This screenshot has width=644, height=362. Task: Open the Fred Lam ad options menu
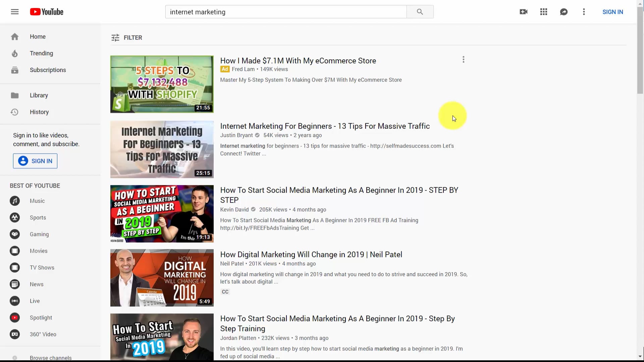point(463,60)
